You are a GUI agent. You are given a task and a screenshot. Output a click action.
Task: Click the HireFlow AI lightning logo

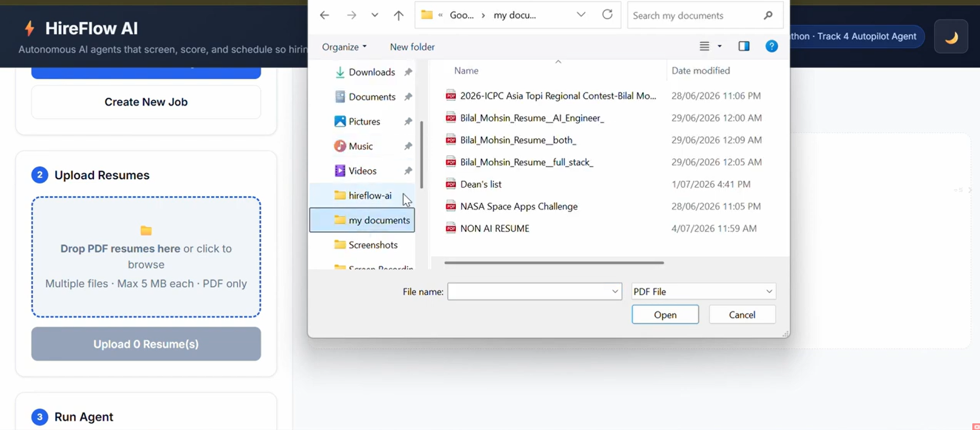(x=30, y=28)
